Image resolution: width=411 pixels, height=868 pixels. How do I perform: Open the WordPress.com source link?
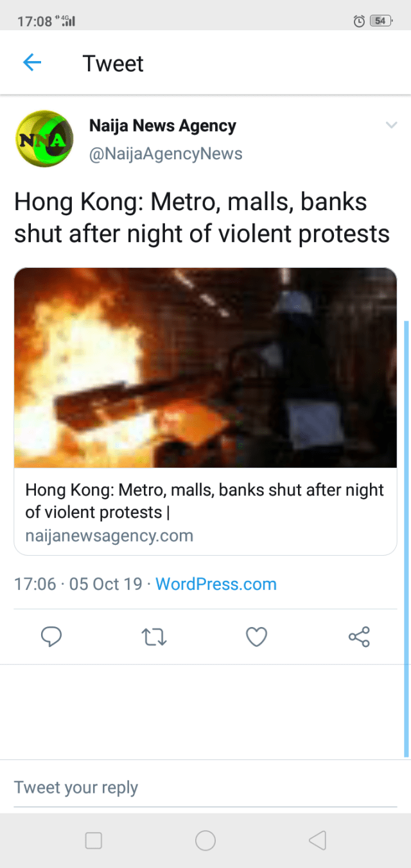(x=216, y=584)
